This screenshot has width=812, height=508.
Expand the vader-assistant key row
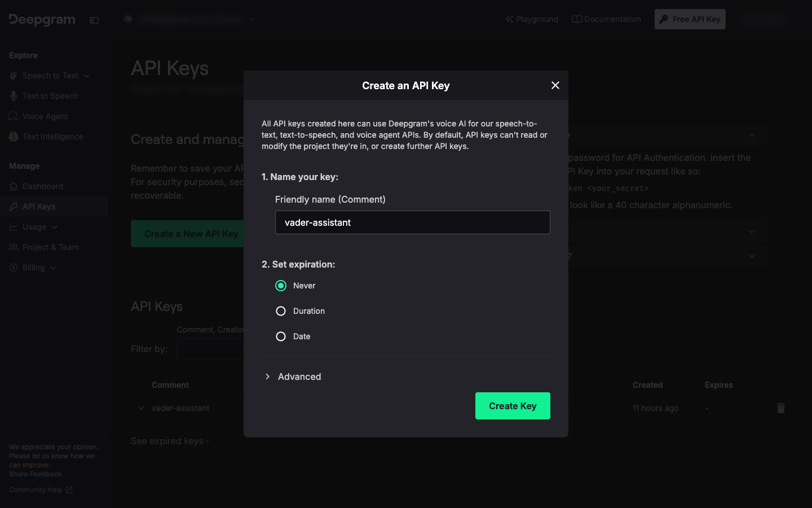(x=141, y=408)
